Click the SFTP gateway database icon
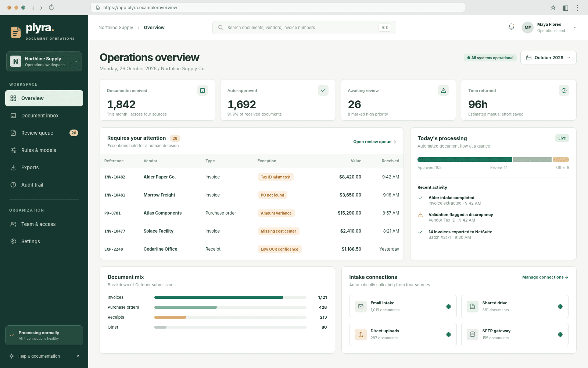Image resolution: width=588 pixels, height=368 pixels. [x=473, y=335]
